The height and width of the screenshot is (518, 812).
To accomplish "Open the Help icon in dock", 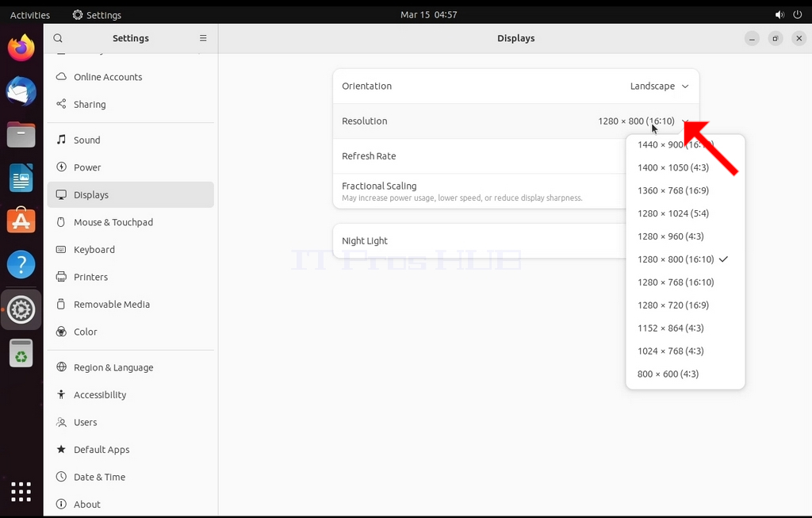I will tap(21, 264).
